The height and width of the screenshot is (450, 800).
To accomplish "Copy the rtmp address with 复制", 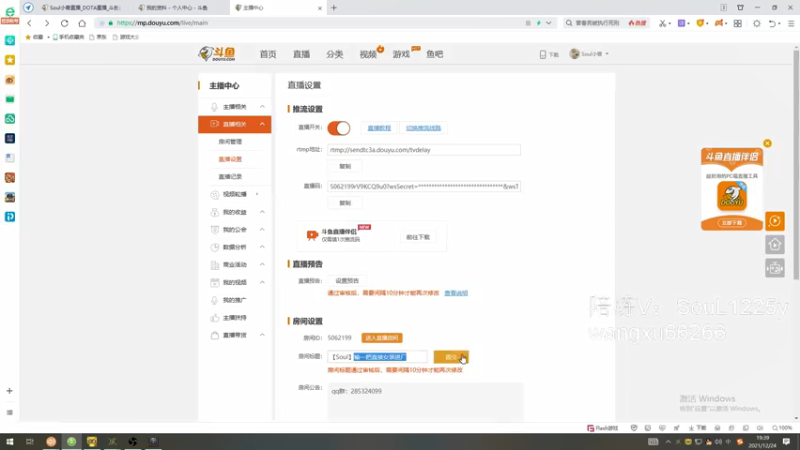I will (345, 166).
